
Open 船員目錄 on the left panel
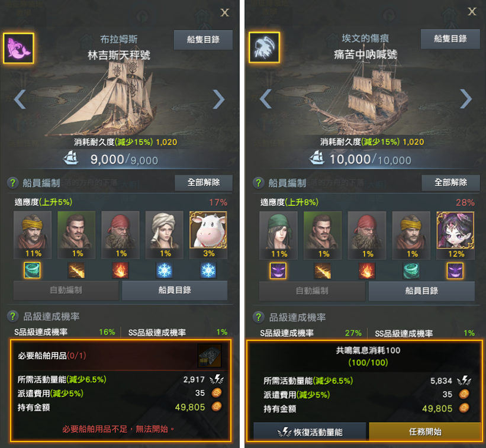[x=175, y=290]
